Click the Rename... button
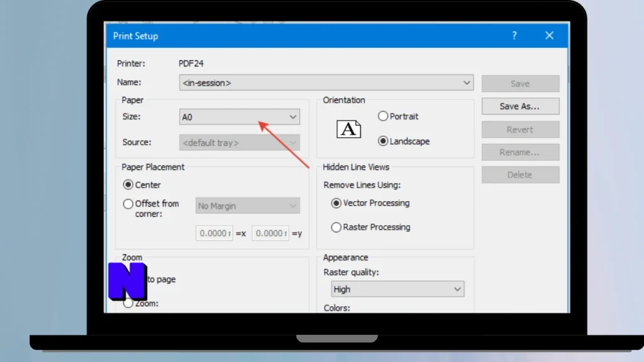 (520, 152)
